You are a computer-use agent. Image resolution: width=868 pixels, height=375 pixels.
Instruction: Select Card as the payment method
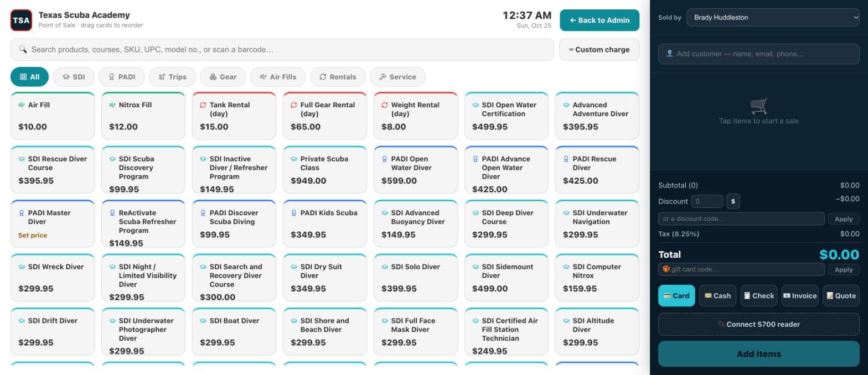(676, 295)
